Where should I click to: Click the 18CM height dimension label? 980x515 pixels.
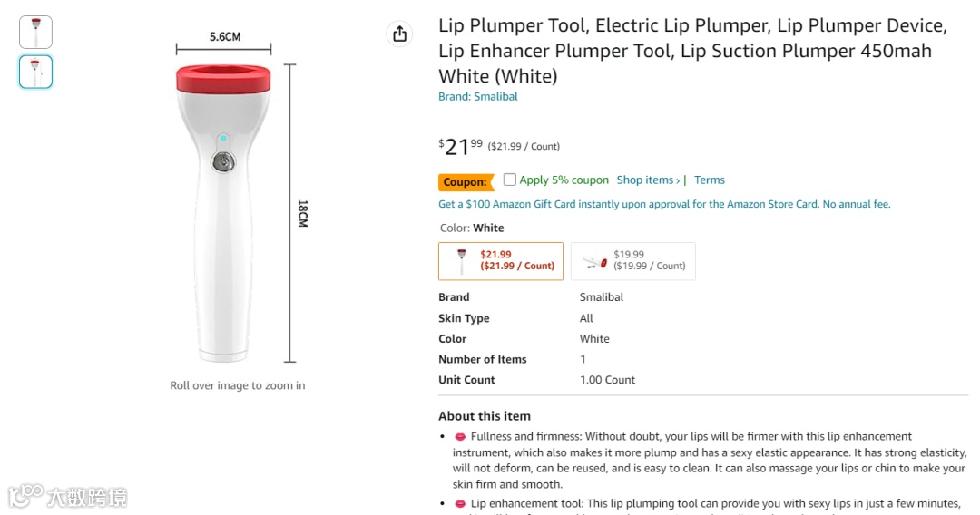pyautogui.click(x=303, y=213)
